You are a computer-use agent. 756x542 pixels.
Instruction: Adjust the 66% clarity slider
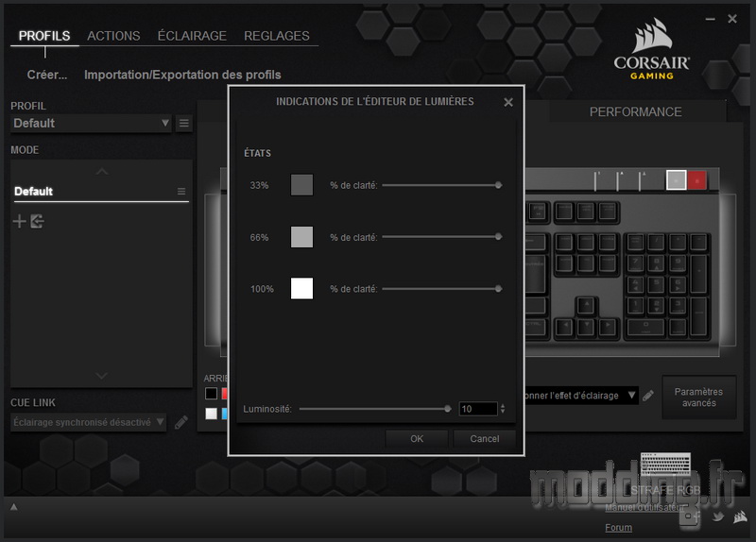442,237
